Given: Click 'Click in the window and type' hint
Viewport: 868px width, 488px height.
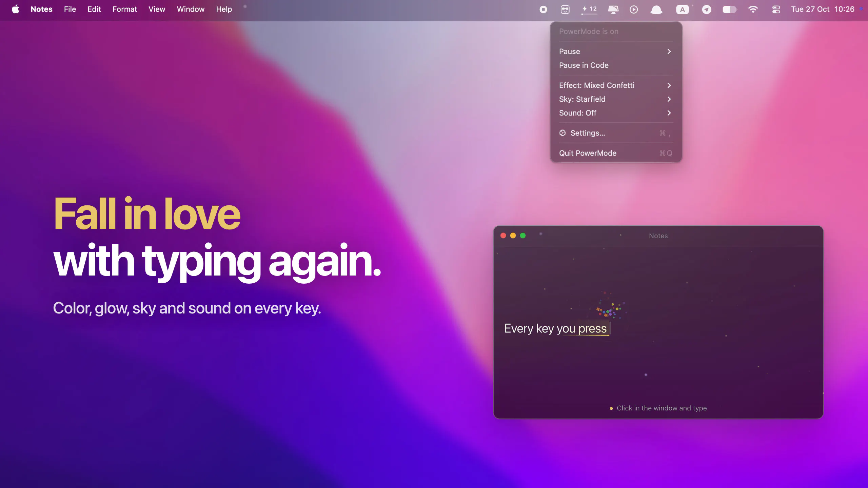Looking at the screenshot, I should tap(662, 408).
